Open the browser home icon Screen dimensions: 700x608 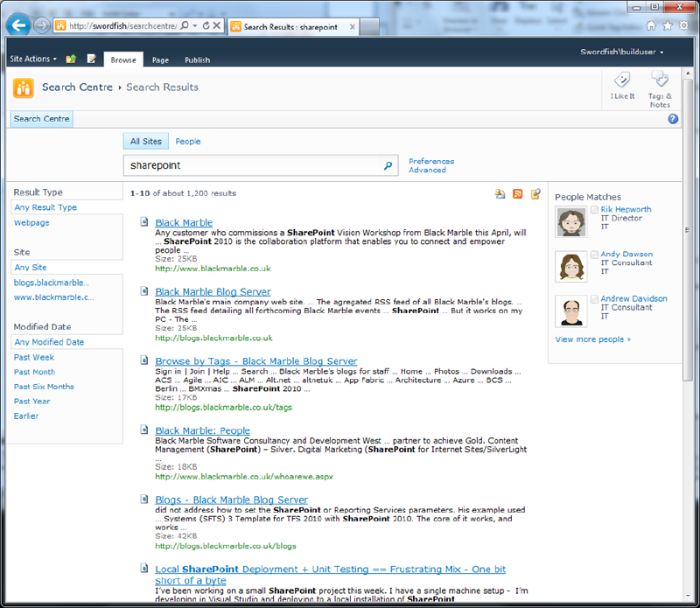pos(651,25)
